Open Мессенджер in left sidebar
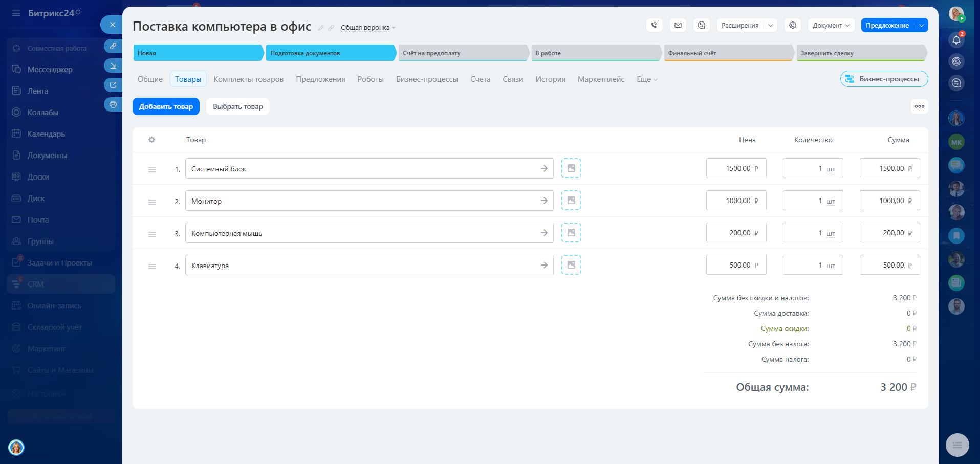 click(50, 69)
